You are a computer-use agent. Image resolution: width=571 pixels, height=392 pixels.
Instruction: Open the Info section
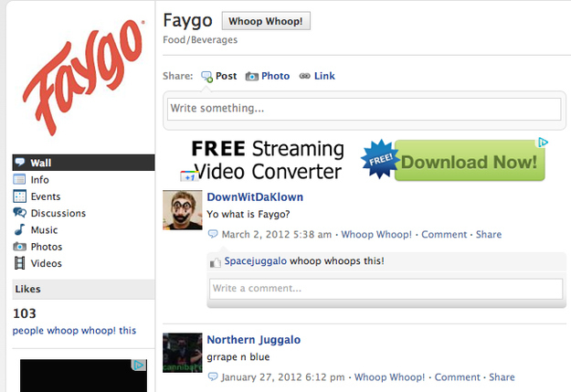coord(39,180)
